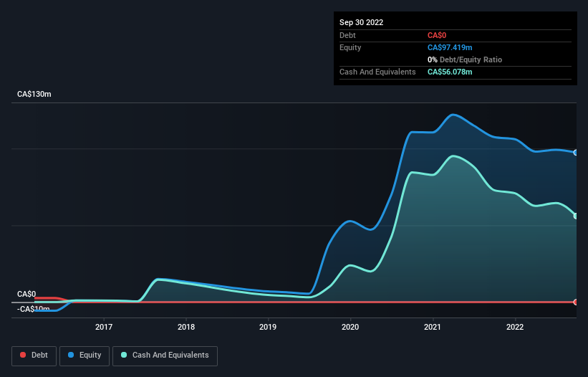Screen dimensions: 588x377
Task: Click the red Debt legend dot
Action: (x=23, y=355)
